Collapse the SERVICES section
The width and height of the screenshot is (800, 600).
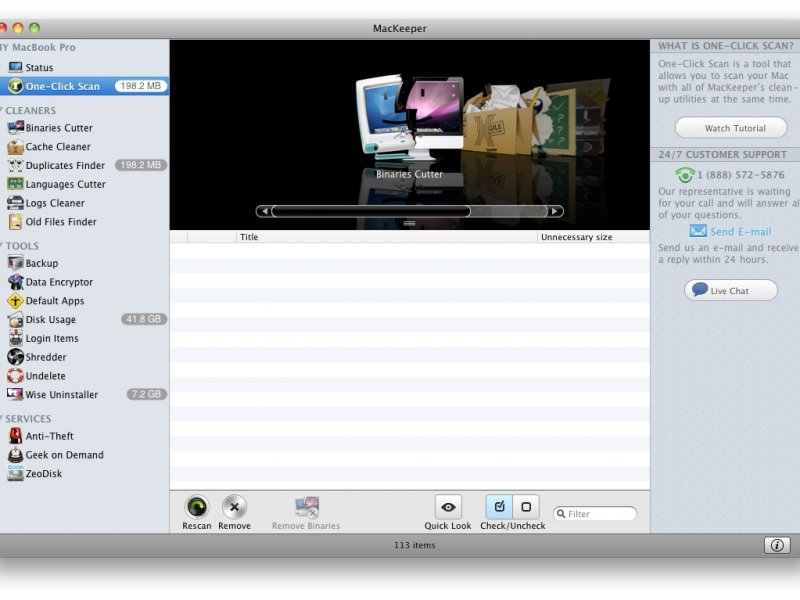[2, 419]
